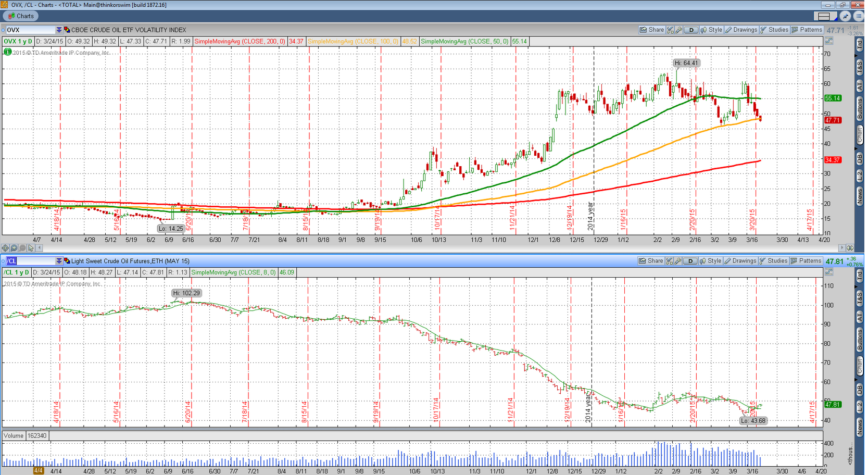Open Studies menu in OVX chart
This screenshot has height=475, width=868.
[x=774, y=30]
